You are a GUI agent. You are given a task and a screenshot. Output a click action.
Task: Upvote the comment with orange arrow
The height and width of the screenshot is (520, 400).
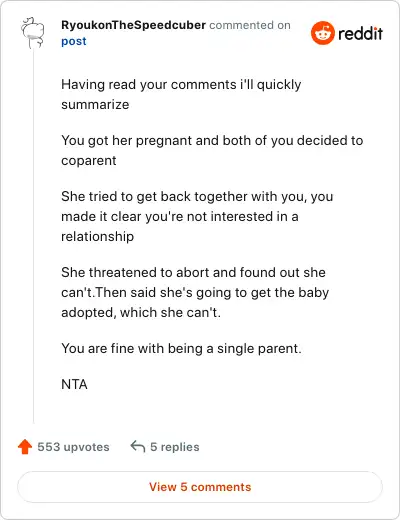coord(25,447)
